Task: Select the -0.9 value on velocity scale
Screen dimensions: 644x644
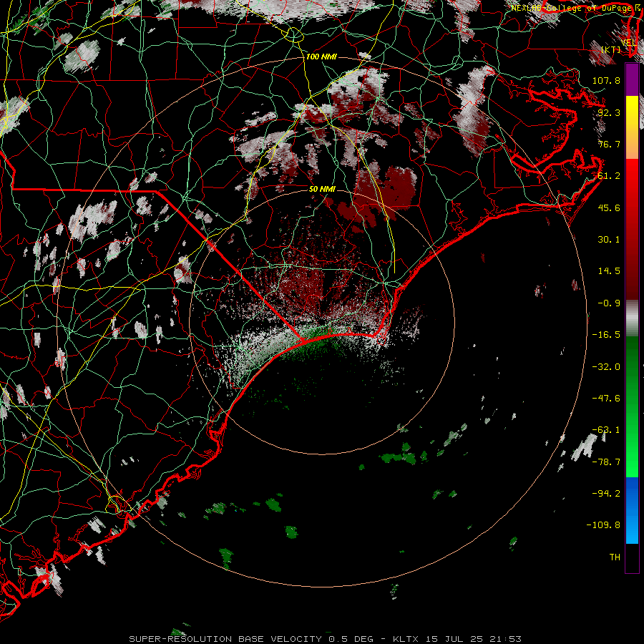Action: pyautogui.click(x=609, y=303)
